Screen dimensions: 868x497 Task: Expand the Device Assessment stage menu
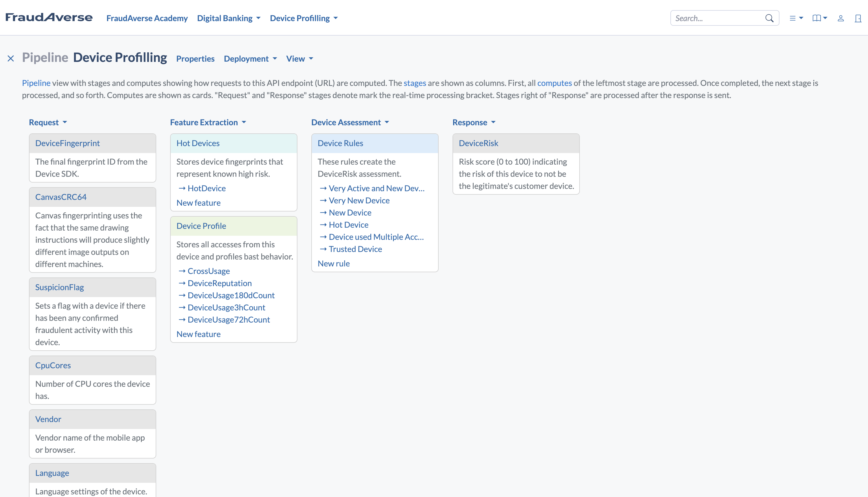tap(350, 122)
